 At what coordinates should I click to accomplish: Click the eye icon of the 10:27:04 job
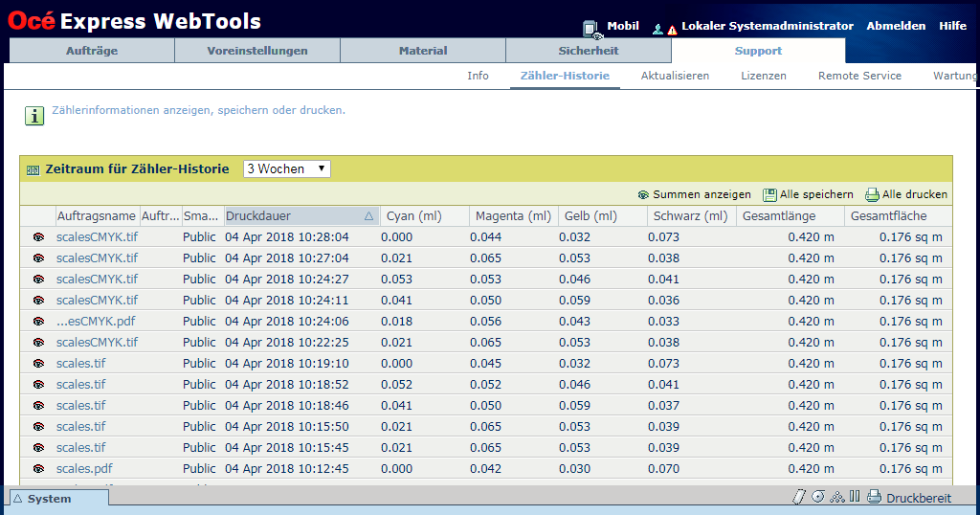point(38,258)
